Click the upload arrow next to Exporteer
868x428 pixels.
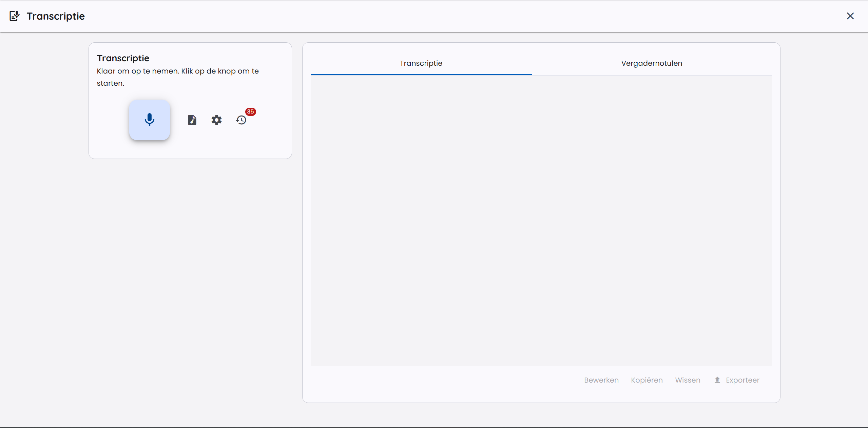(x=717, y=380)
